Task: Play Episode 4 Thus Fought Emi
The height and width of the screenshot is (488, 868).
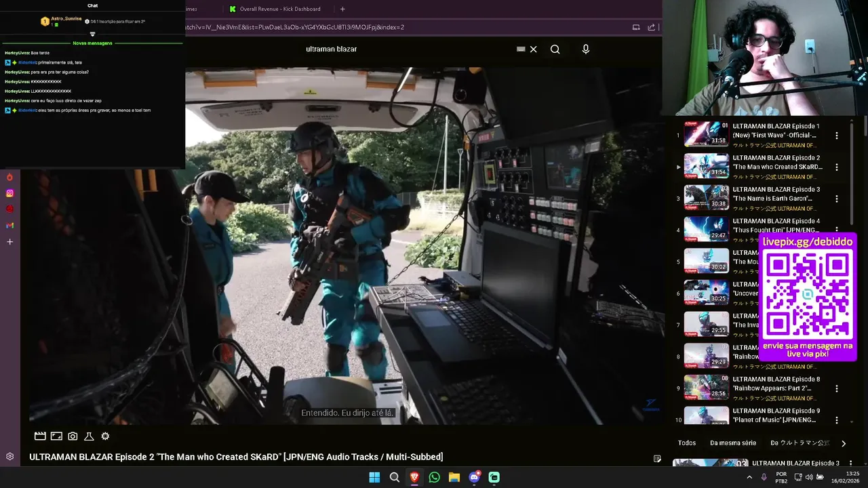Action: 776,226
